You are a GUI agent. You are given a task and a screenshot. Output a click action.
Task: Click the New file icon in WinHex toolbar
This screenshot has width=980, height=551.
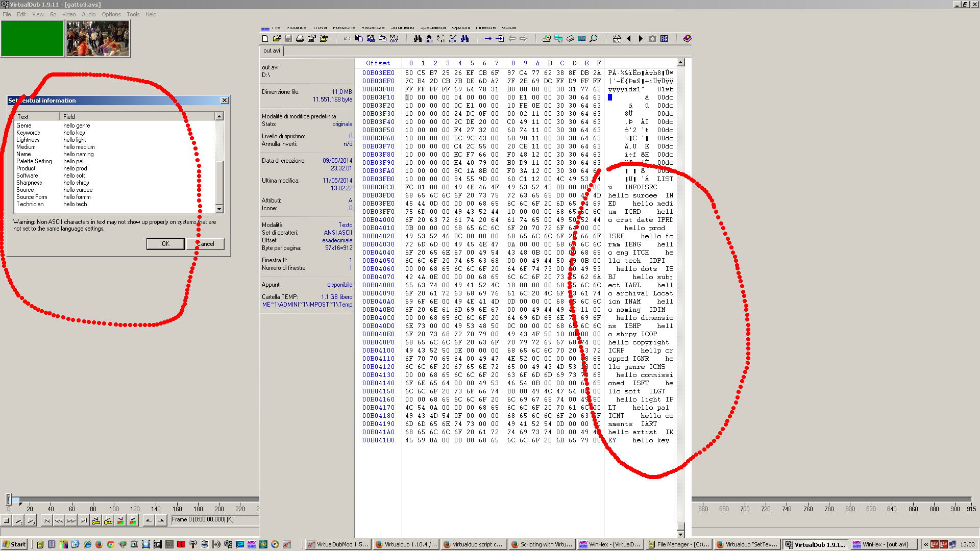pos(265,38)
